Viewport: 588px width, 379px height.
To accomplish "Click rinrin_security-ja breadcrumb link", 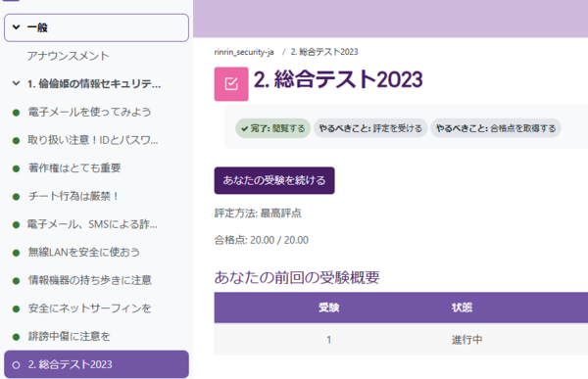I will (x=244, y=52).
